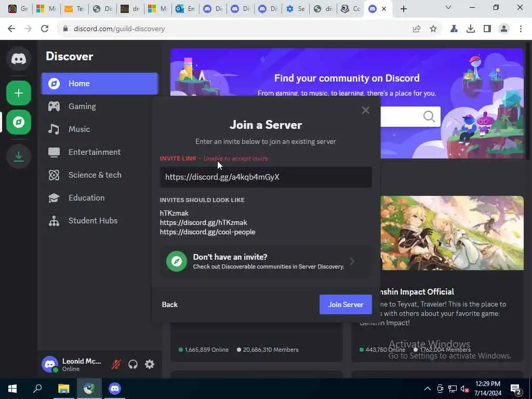Open the Chrome three-dot menu
Viewport: 532px width, 399px height.
[x=521, y=29]
